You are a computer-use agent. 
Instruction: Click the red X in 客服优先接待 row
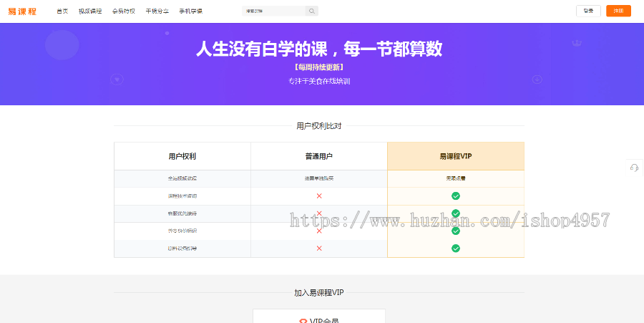point(319,213)
